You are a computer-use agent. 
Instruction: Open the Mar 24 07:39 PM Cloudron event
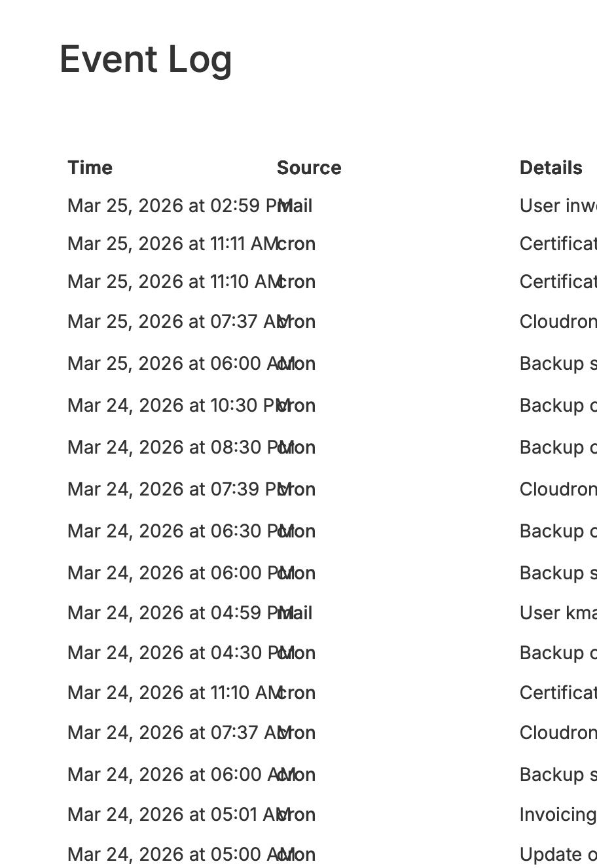coord(558,490)
